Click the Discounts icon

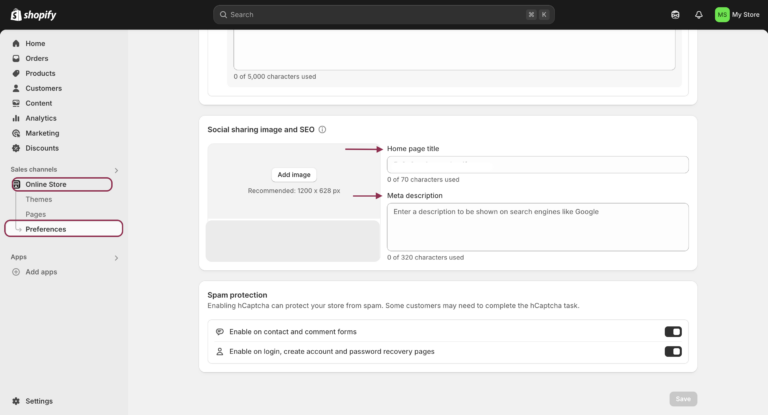tap(16, 148)
